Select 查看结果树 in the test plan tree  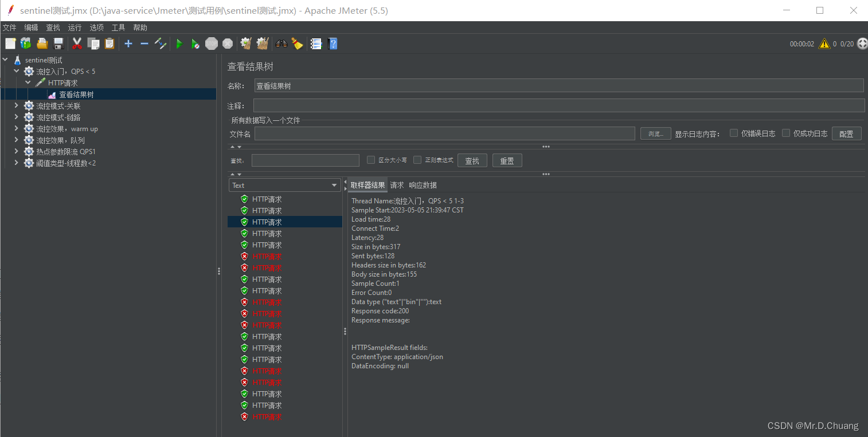pos(76,95)
